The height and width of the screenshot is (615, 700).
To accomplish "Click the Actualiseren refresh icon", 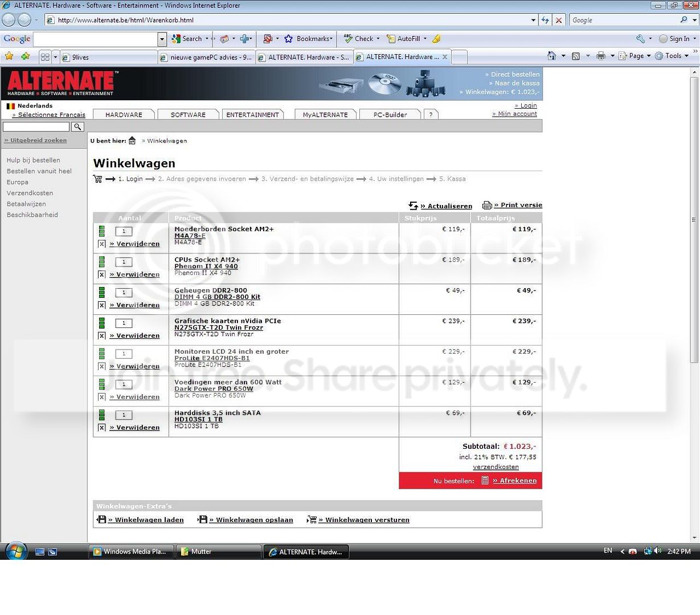I will 414,206.
